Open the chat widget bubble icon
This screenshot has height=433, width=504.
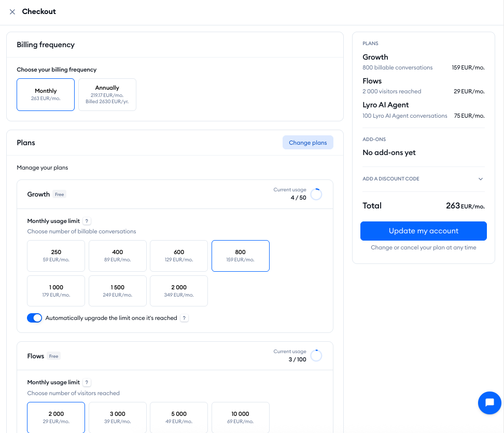[x=489, y=402]
